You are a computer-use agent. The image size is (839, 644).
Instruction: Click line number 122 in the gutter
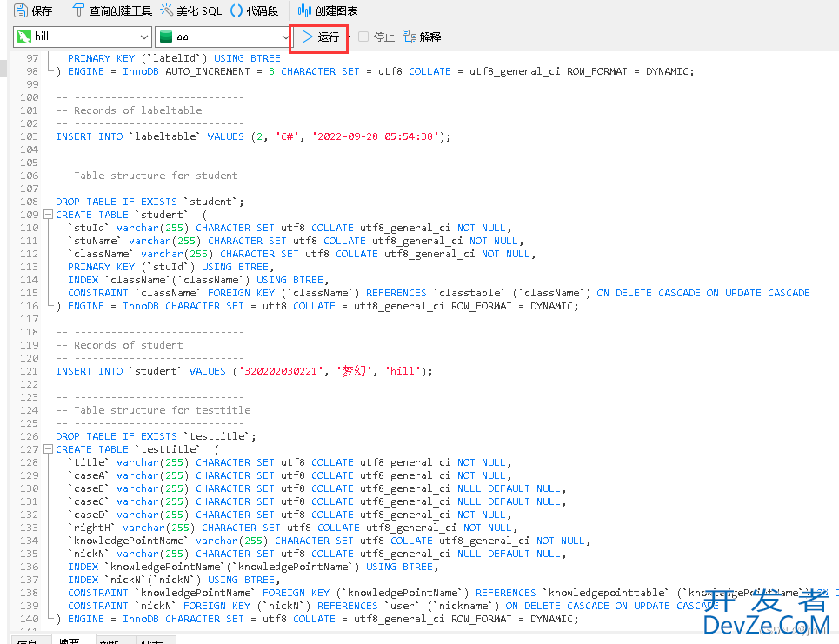click(x=30, y=385)
